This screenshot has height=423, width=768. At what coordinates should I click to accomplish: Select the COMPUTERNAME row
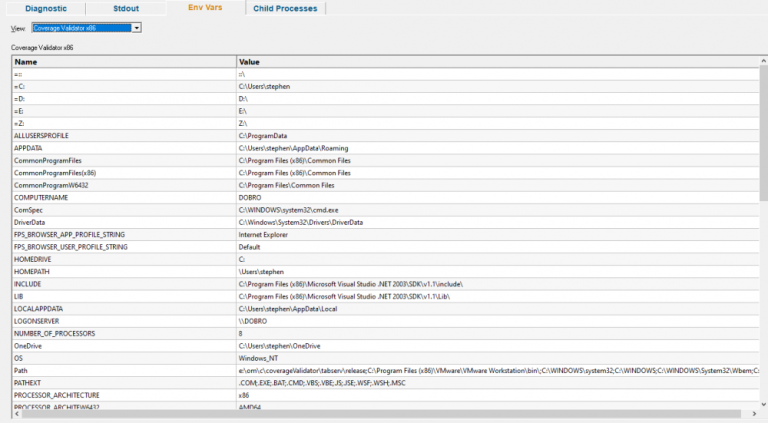pyautogui.click(x=386, y=198)
